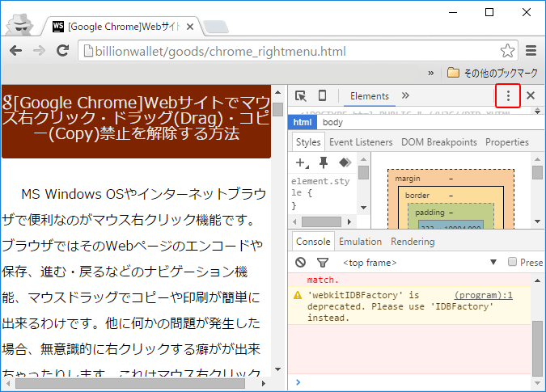This screenshot has height=392, width=546.
Task: Click the styles pane scroll left arrow
Action: coord(295,222)
